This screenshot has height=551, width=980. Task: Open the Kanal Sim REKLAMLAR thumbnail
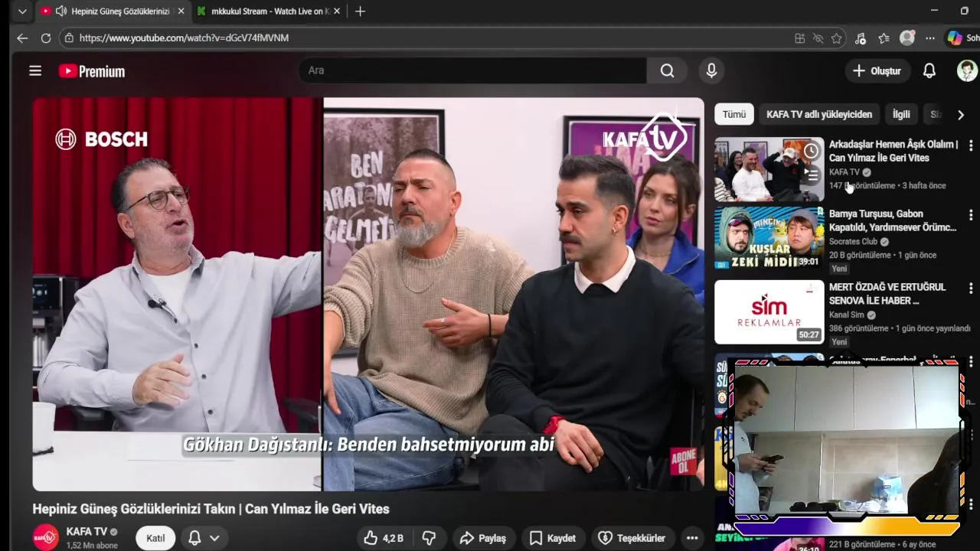coord(769,312)
